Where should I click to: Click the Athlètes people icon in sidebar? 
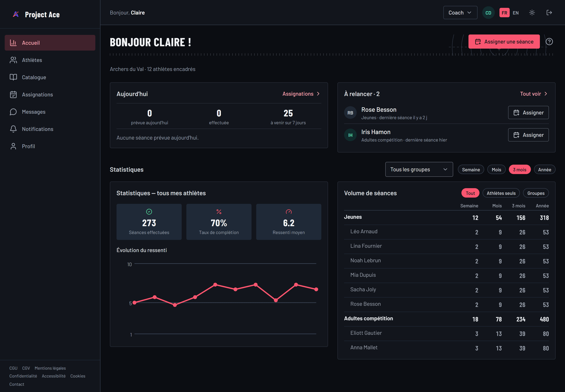click(x=13, y=60)
